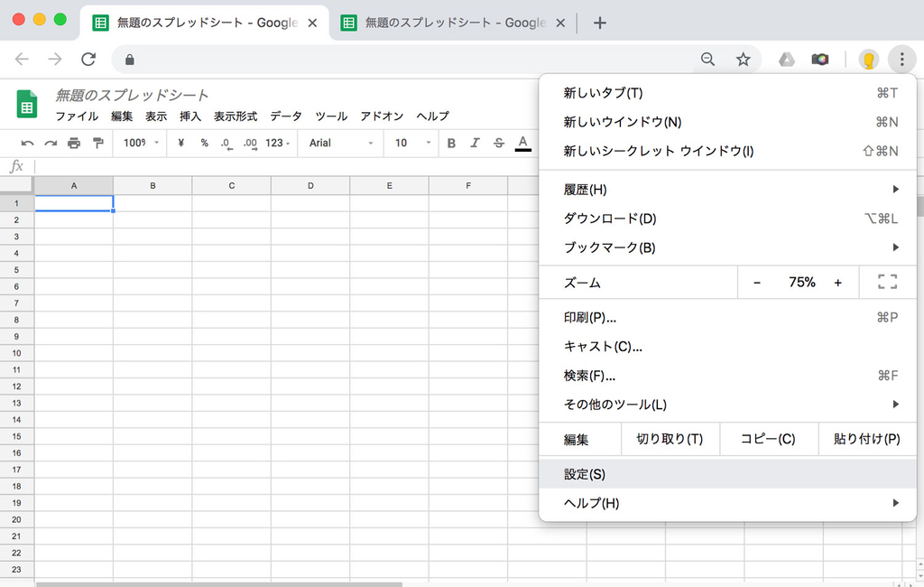Screen dimensions: 924x587
Task: Open the Google Drive extension icon
Action: click(787, 59)
